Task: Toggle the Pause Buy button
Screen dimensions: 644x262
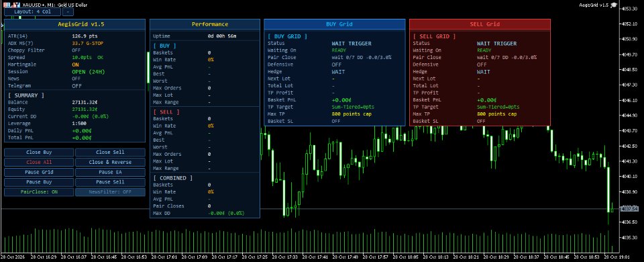Action: point(39,182)
